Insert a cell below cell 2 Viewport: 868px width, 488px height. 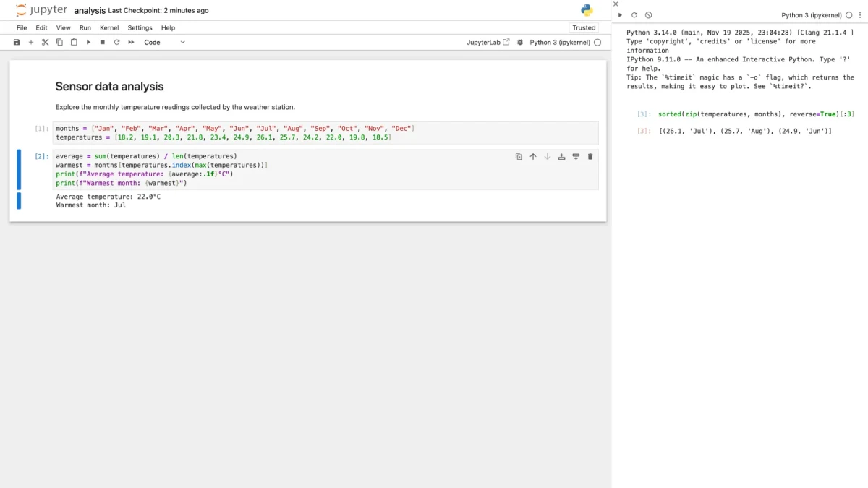[x=576, y=156]
